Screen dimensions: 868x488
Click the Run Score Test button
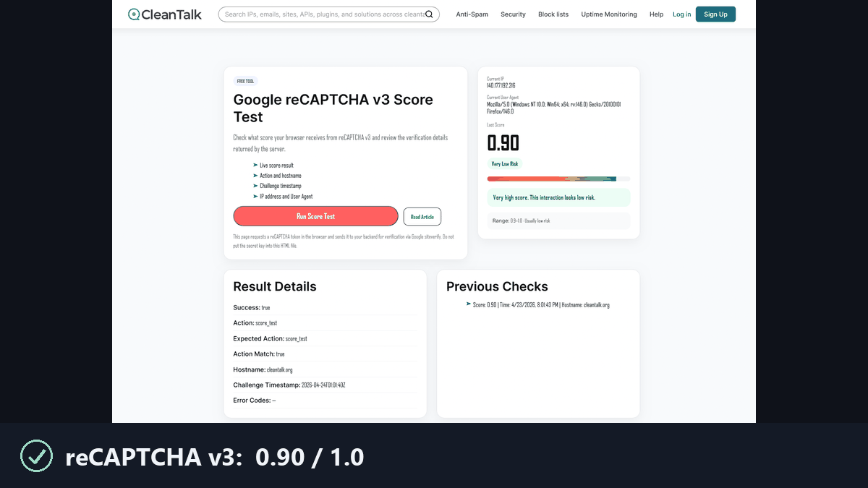tap(315, 216)
